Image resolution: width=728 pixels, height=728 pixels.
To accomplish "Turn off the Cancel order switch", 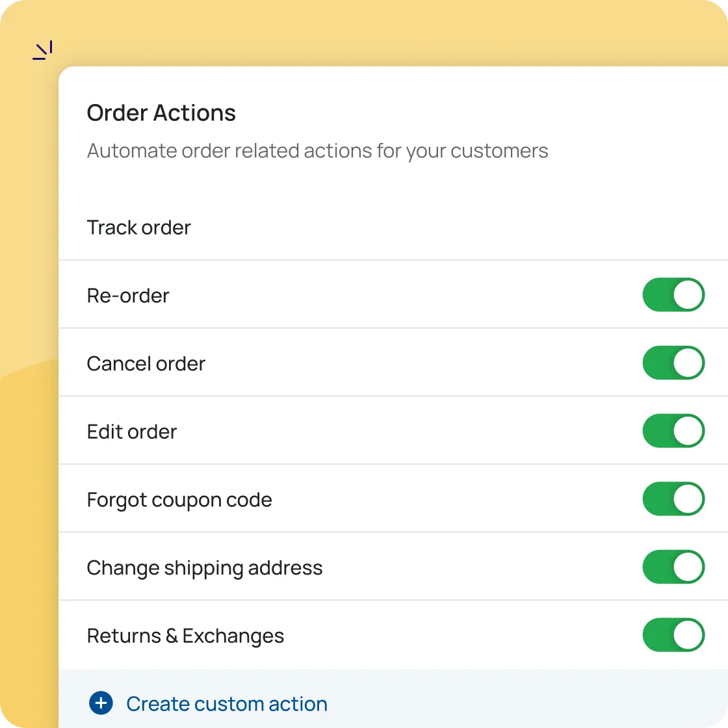I will click(673, 363).
